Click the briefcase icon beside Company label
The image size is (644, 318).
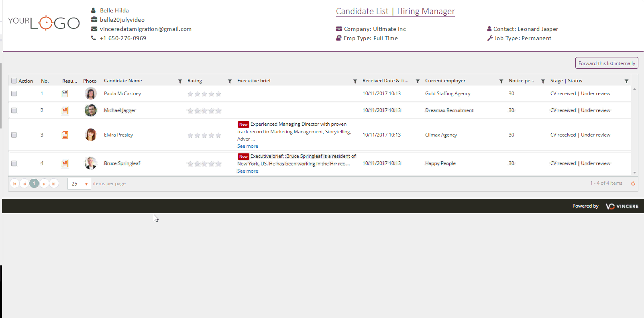coord(339,29)
